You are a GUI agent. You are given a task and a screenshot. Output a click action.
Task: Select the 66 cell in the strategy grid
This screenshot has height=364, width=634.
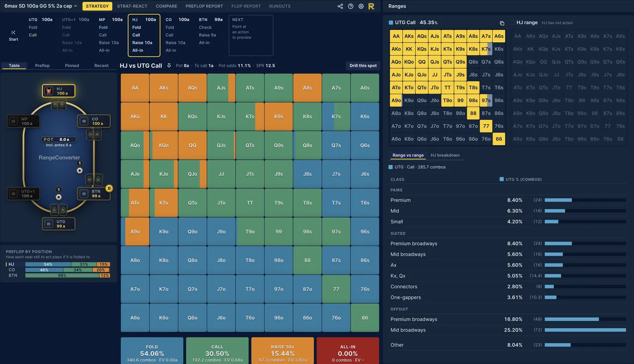[x=365, y=317]
